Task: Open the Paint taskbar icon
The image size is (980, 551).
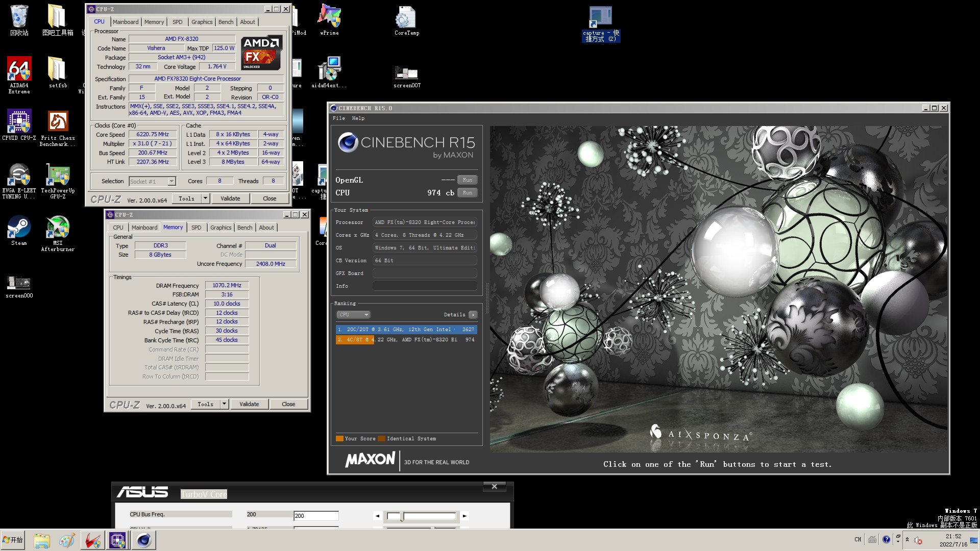Action: pos(67,540)
